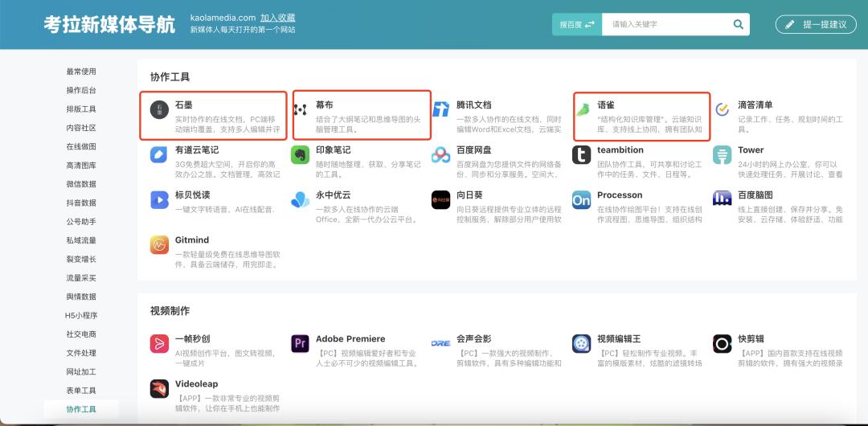Open 内容社区 sidebar category
This screenshot has height=426, width=868.
coord(81,128)
